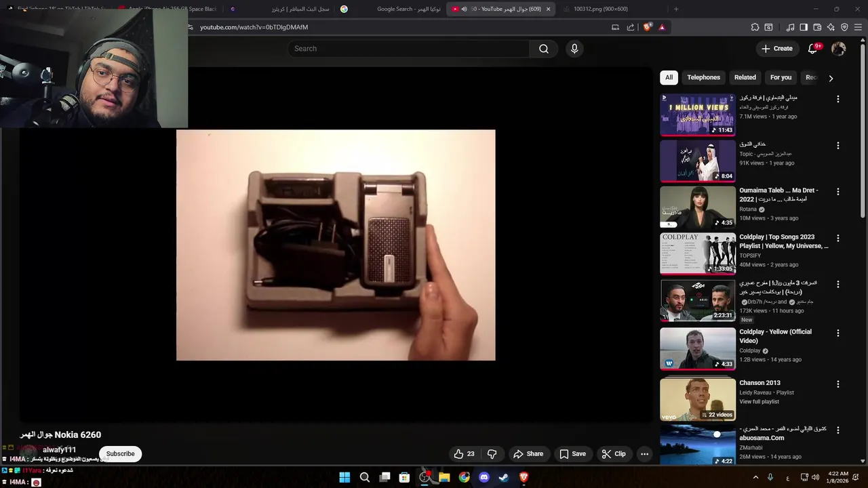Open the browser hamburger menu
The width and height of the screenshot is (868, 488).
pyautogui.click(x=858, y=27)
